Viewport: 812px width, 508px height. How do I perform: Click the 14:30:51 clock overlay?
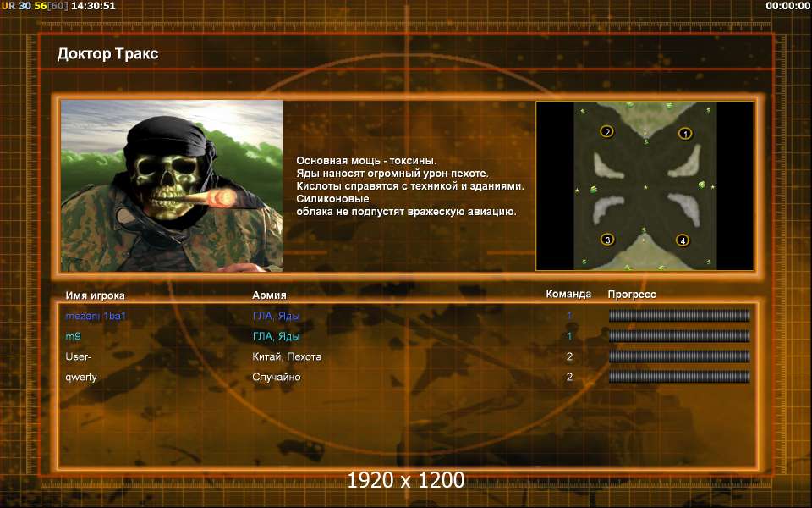[93, 6]
